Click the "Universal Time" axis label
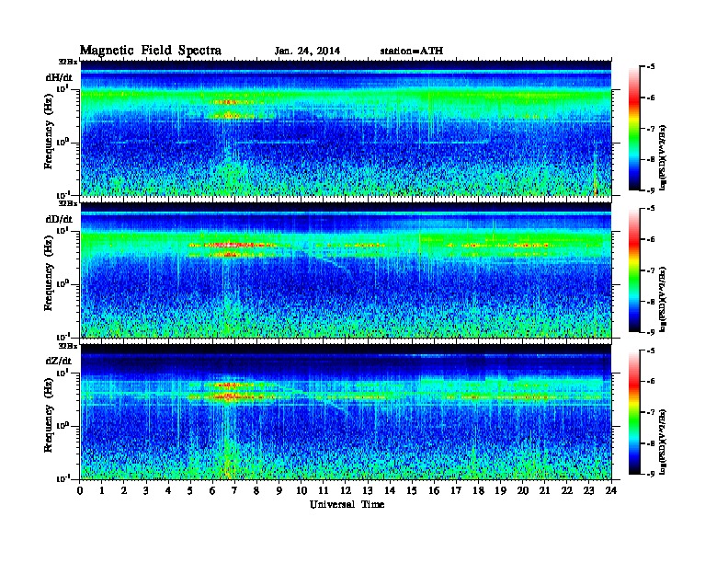Screen dimensions: 728x563 [347, 504]
